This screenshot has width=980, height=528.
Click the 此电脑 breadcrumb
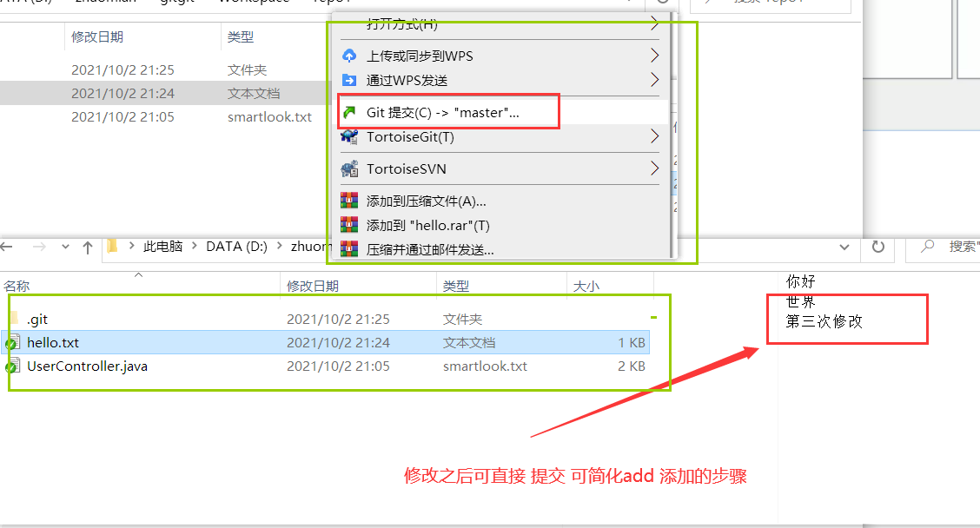coord(163,247)
